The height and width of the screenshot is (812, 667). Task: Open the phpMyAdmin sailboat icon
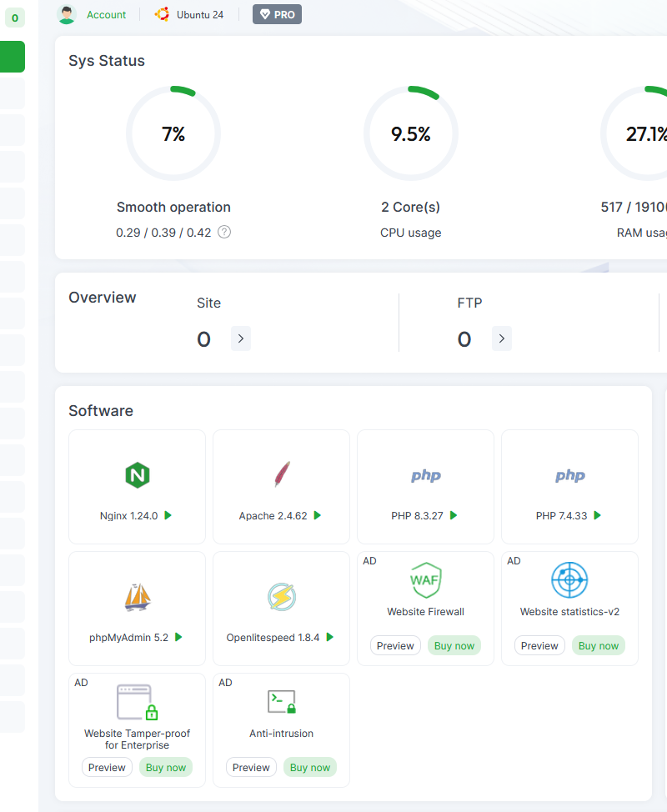click(137, 597)
